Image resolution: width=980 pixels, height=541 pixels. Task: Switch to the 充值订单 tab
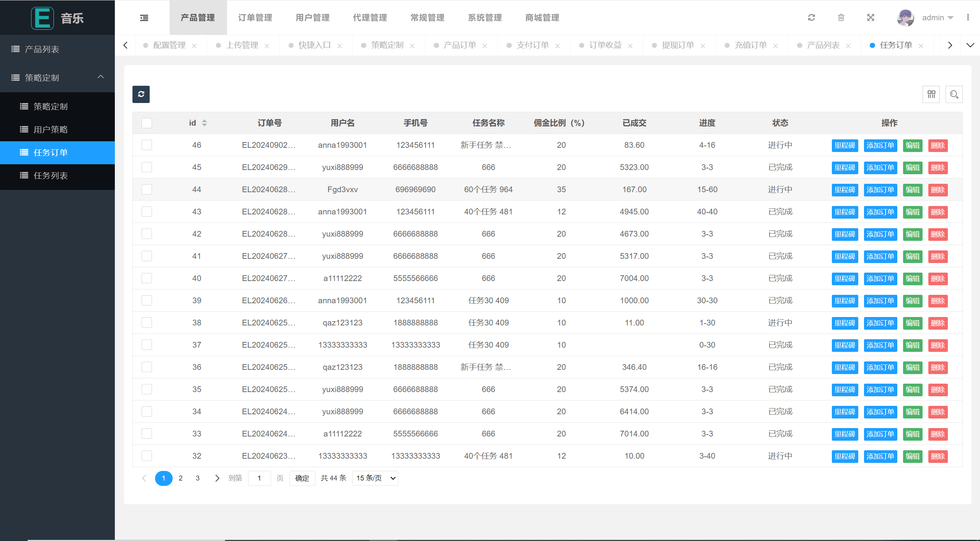pos(750,45)
